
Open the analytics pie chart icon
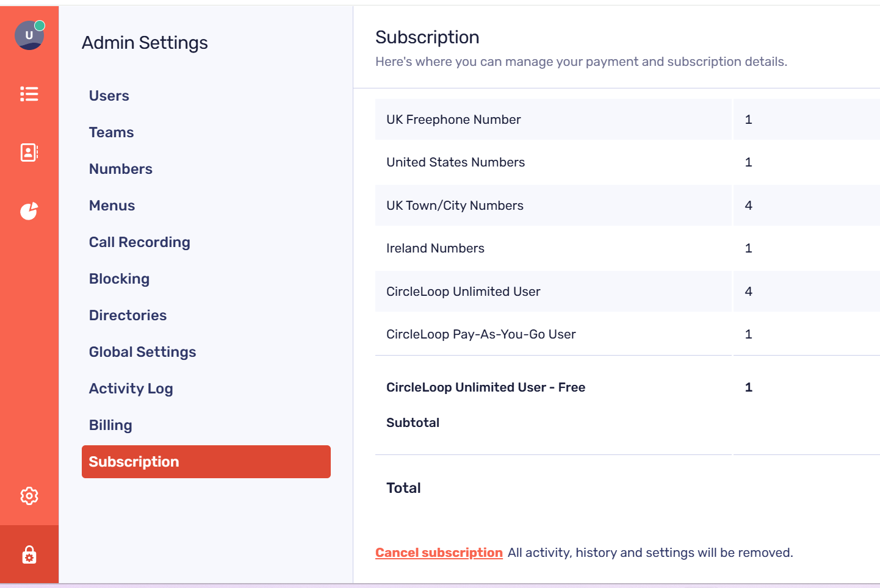29,210
